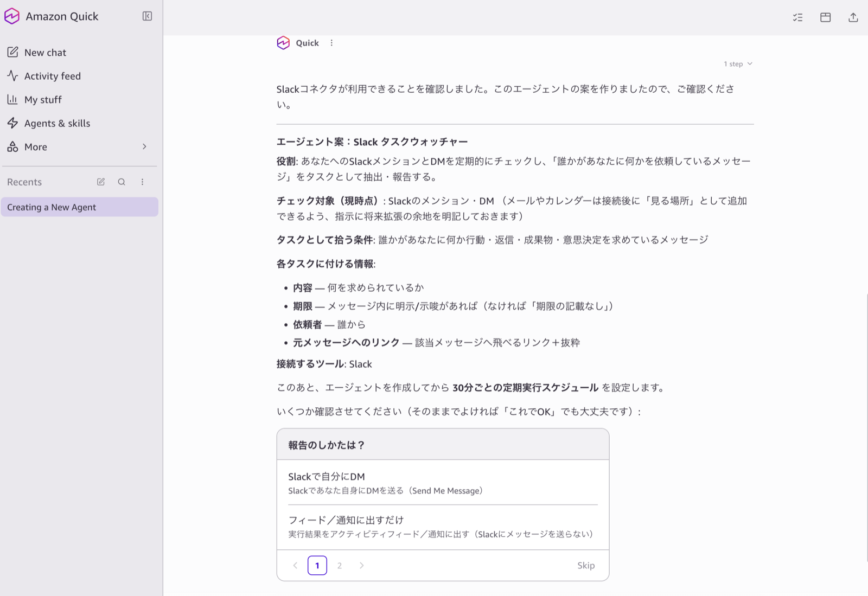Toggle the panel layout icon in top bar
Screen dimensions: 868x596
(826, 17)
